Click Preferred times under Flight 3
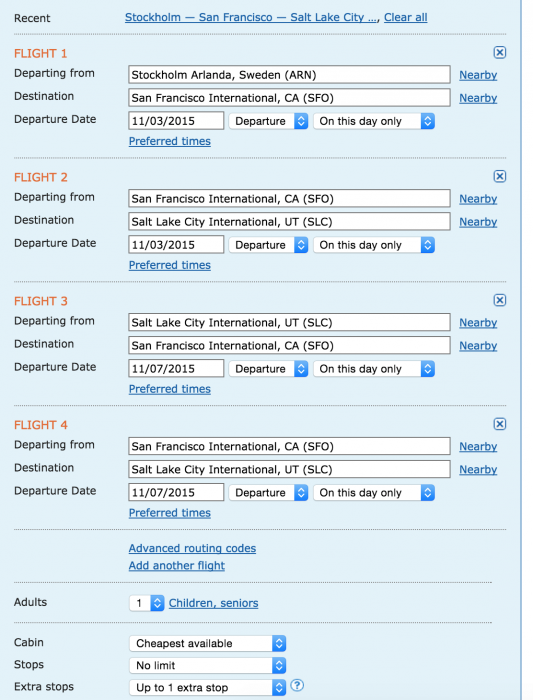Image resolution: width=533 pixels, height=700 pixels. click(170, 389)
